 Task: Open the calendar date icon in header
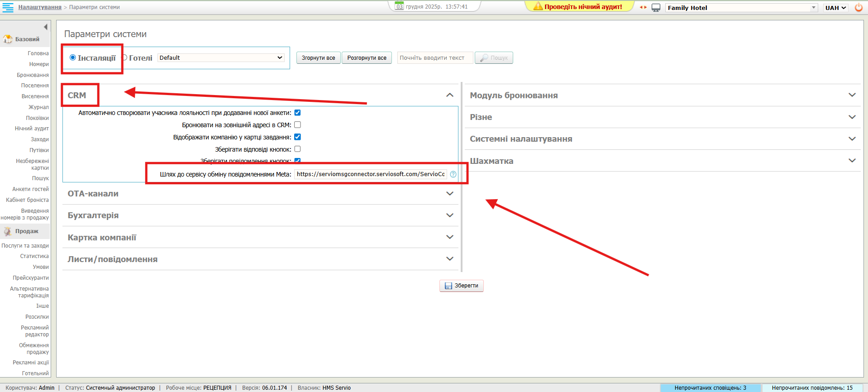tap(399, 6)
